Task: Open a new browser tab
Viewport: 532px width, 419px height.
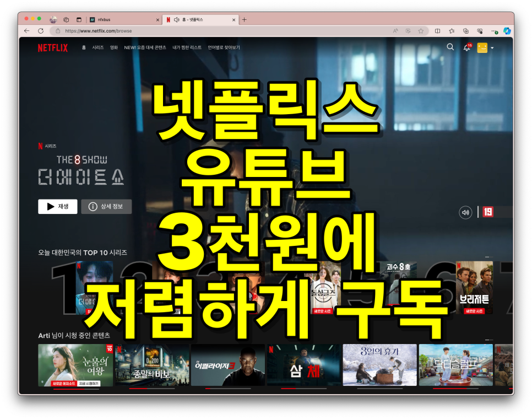Action: click(245, 20)
